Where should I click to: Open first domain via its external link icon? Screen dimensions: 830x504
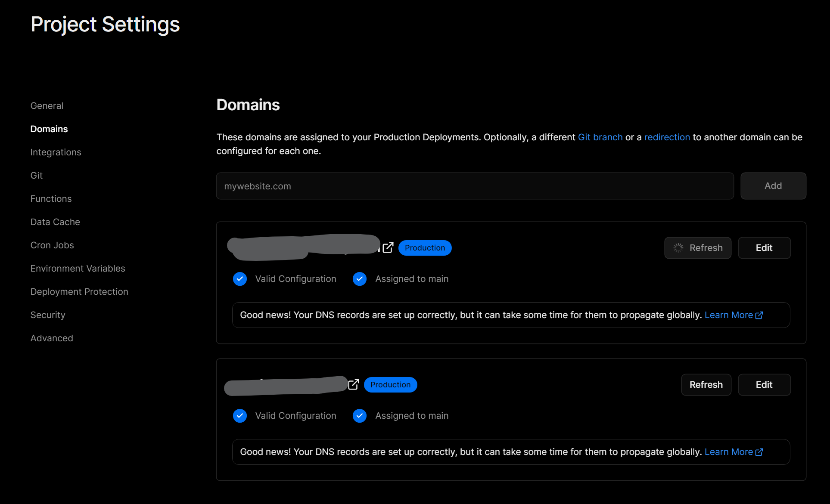388,247
